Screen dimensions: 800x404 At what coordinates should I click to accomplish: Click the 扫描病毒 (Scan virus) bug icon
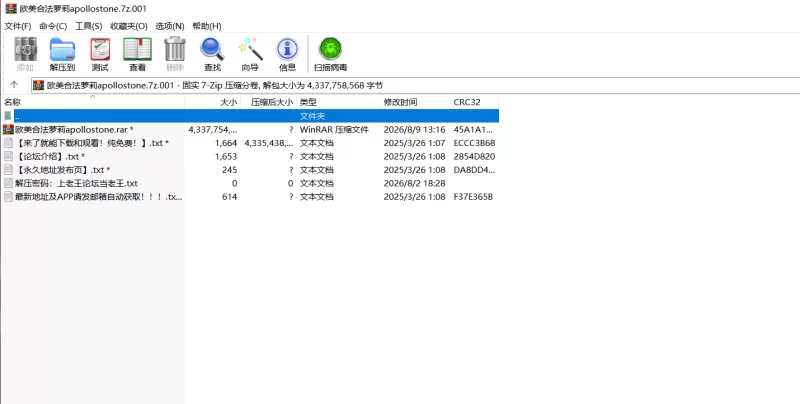[331, 49]
